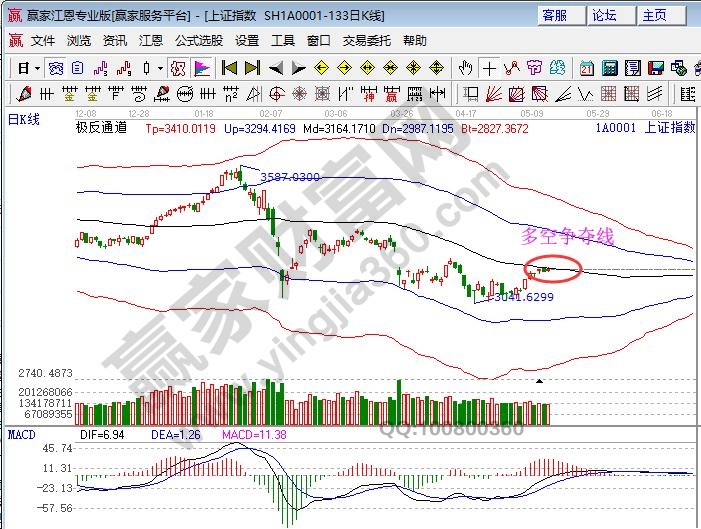Open the candlestick style dropdown arrow
The width and height of the screenshot is (701, 529).
click(160, 68)
